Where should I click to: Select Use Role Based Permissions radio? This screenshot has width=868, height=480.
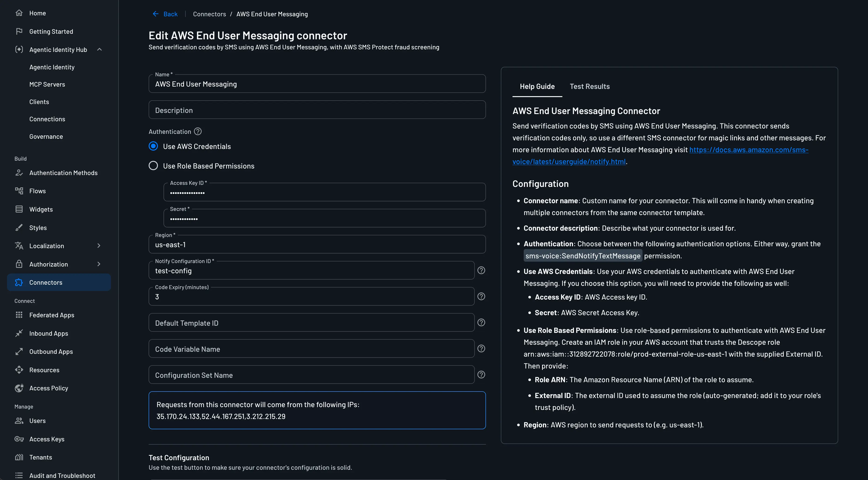(153, 166)
